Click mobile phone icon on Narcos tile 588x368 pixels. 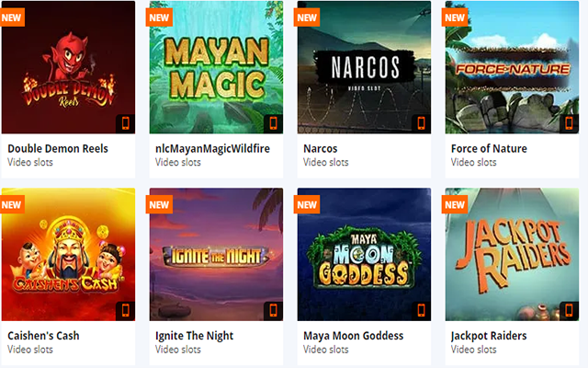[421, 123]
